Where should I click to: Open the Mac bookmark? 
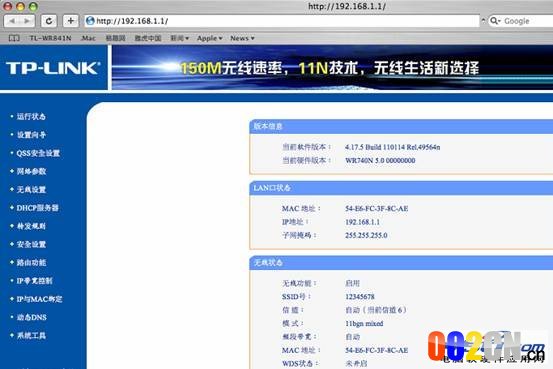[88, 38]
